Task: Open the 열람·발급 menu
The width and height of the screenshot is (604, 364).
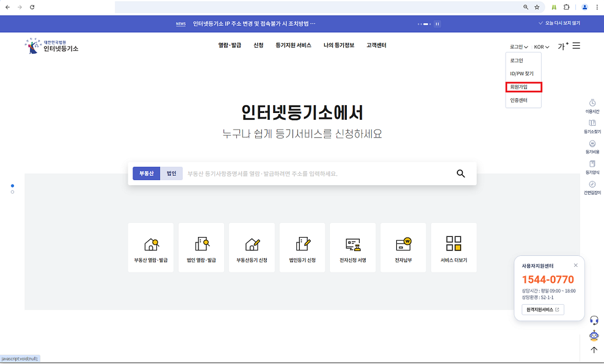Action: [230, 45]
